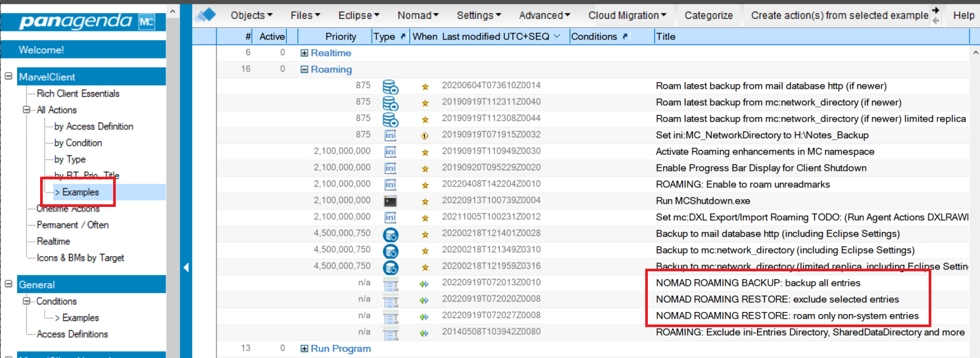Open Access Definitions in General section
This screenshot has height=358, width=980.
72,334
